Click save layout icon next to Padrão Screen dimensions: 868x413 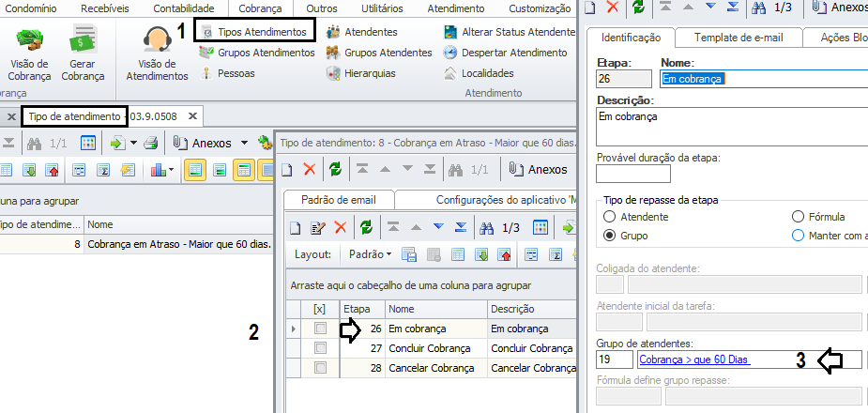[409, 254]
